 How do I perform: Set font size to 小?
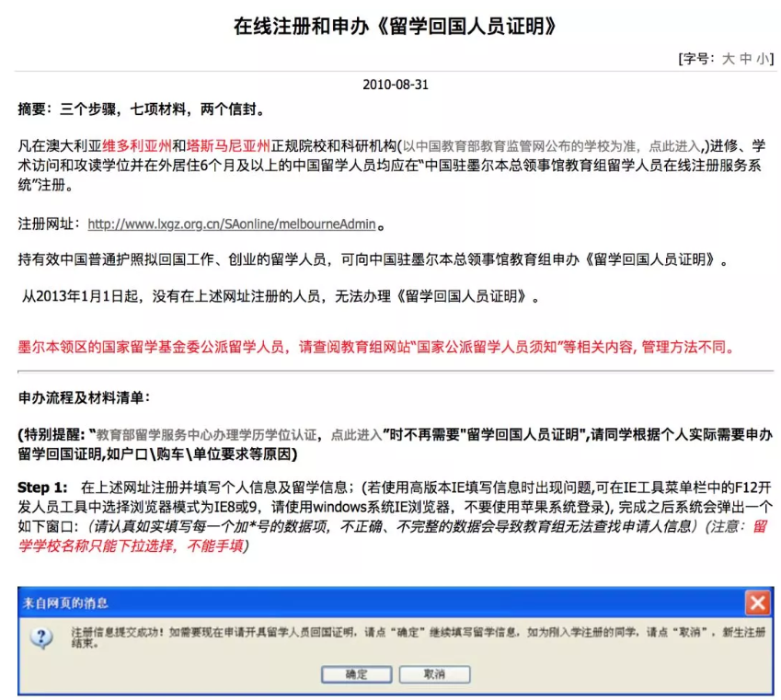tap(763, 58)
